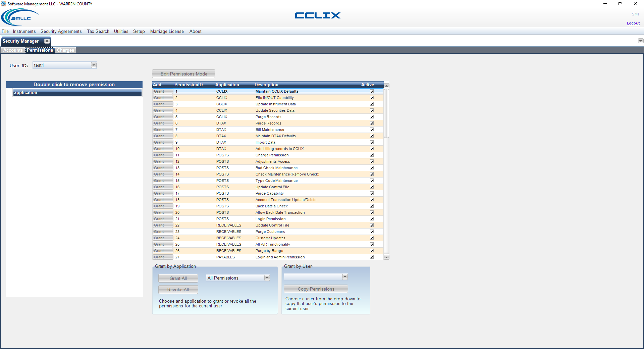
Task: Click the Description column header
Action: [x=266, y=85]
